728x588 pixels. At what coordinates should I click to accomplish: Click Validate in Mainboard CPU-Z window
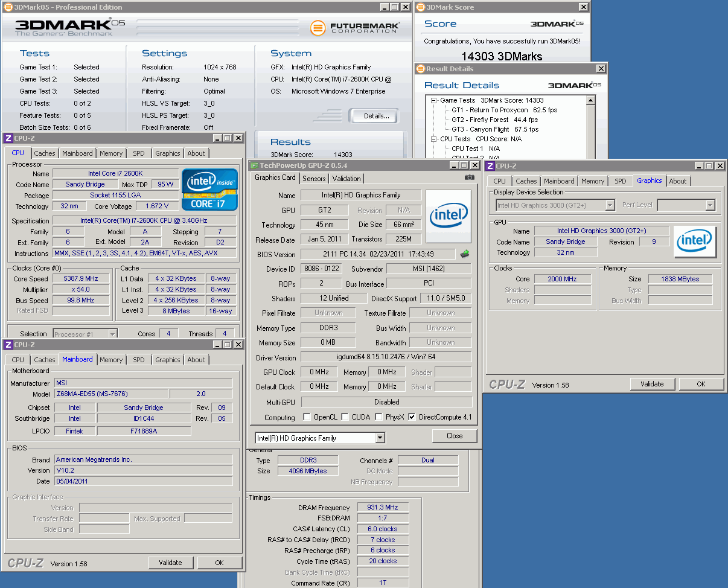[x=170, y=563]
